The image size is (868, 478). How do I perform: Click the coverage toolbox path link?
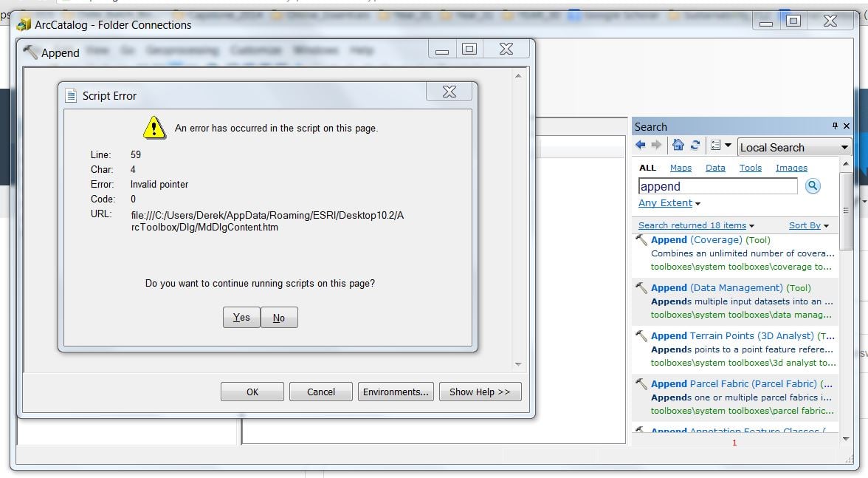tap(741, 267)
